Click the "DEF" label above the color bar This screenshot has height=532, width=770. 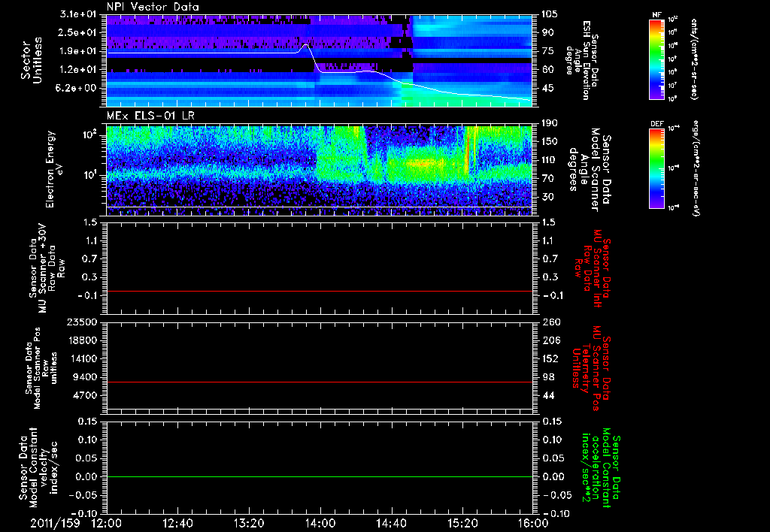pyautogui.click(x=657, y=124)
